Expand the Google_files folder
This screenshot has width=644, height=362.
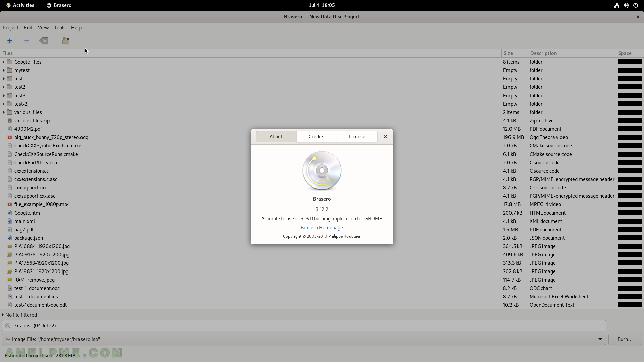click(x=4, y=62)
